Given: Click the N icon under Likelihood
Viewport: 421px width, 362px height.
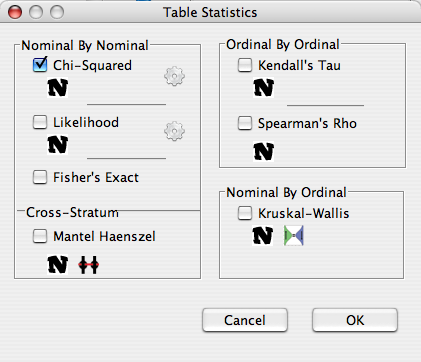Looking at the screenshot, I should pyautogui.click(x=58, y=144).
